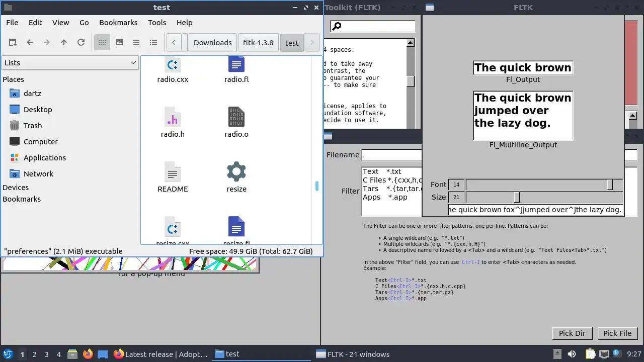Select the README text file icon

click(x=173, y=171)
